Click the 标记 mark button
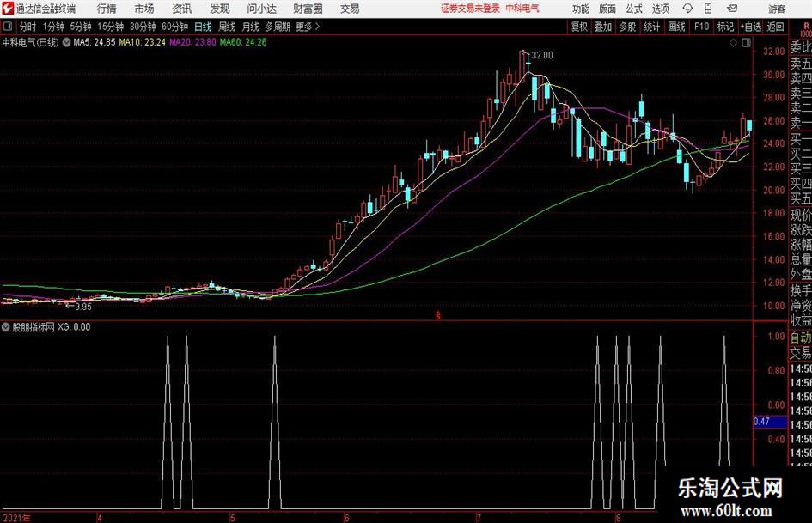812x523 pixels. click(x=725, y=27)
